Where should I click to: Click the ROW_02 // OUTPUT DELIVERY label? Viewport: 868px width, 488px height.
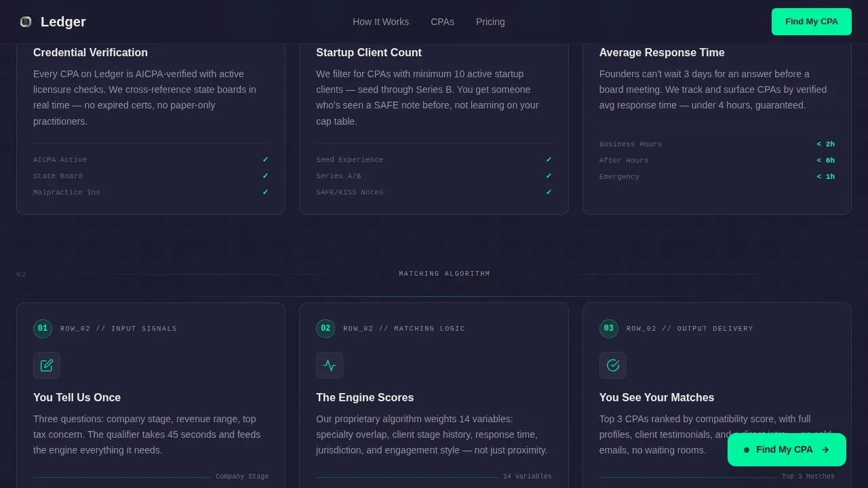click(690, 329)
